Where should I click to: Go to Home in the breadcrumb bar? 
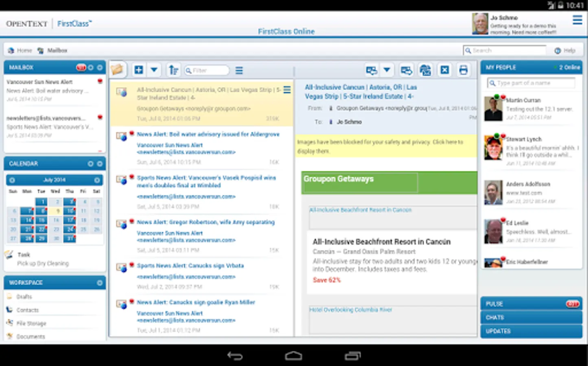20,50
